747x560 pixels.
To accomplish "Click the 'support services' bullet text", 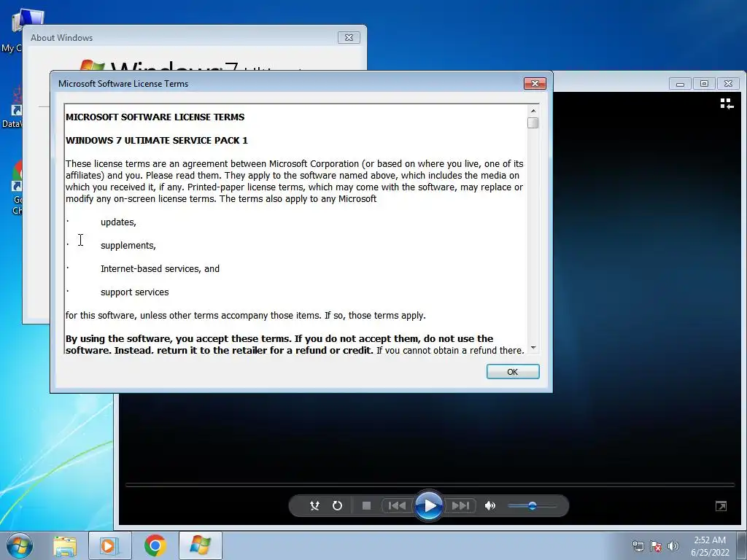I will click(x=135, y=292).
